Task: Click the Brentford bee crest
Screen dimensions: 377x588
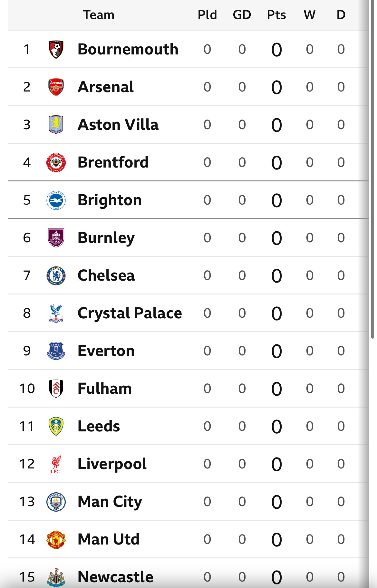Action: point(56,162)
